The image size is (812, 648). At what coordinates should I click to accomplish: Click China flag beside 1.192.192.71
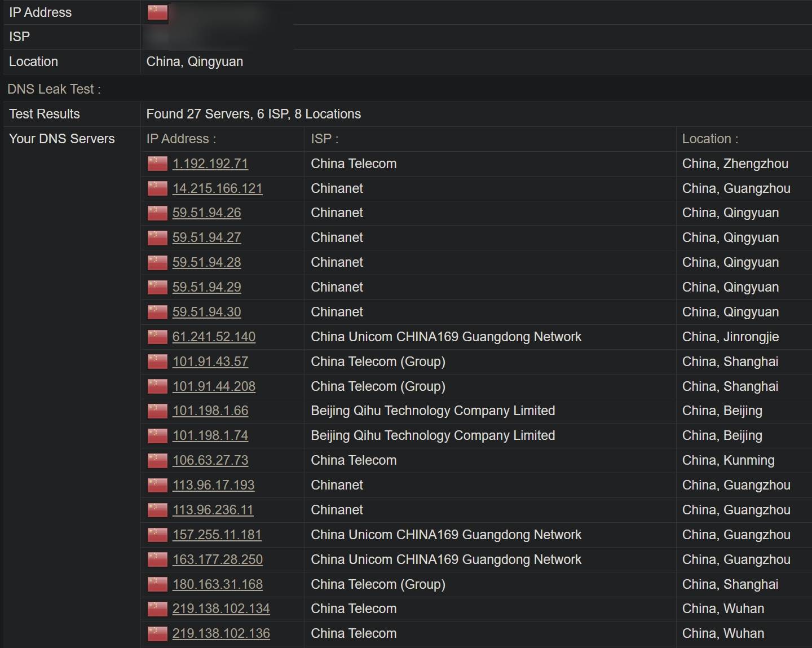click(157, 164)
